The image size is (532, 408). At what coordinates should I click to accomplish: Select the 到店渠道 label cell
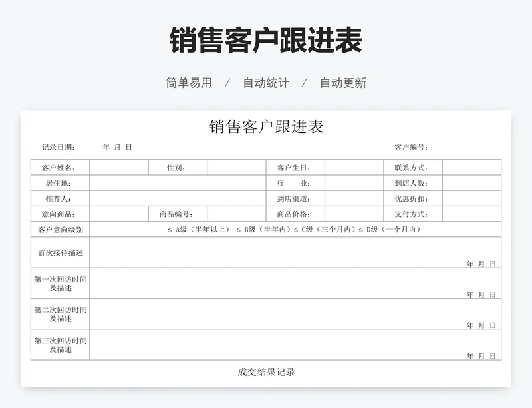click(295, 198)
